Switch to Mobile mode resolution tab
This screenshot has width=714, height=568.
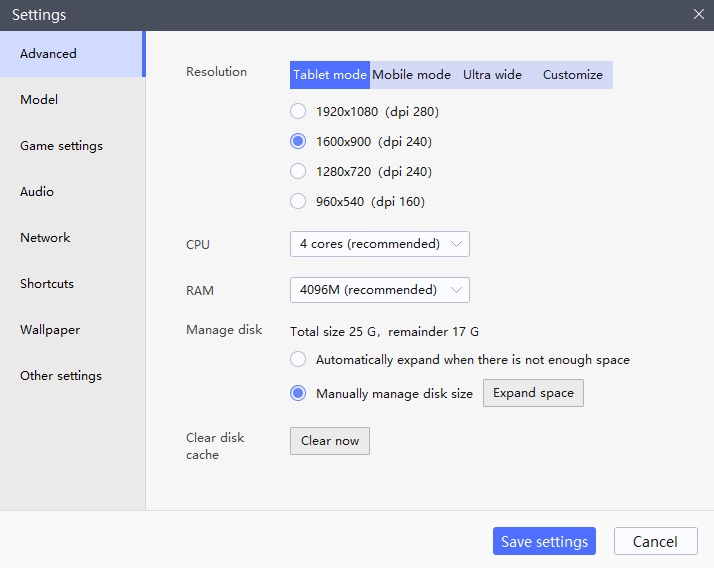point(411,75)
